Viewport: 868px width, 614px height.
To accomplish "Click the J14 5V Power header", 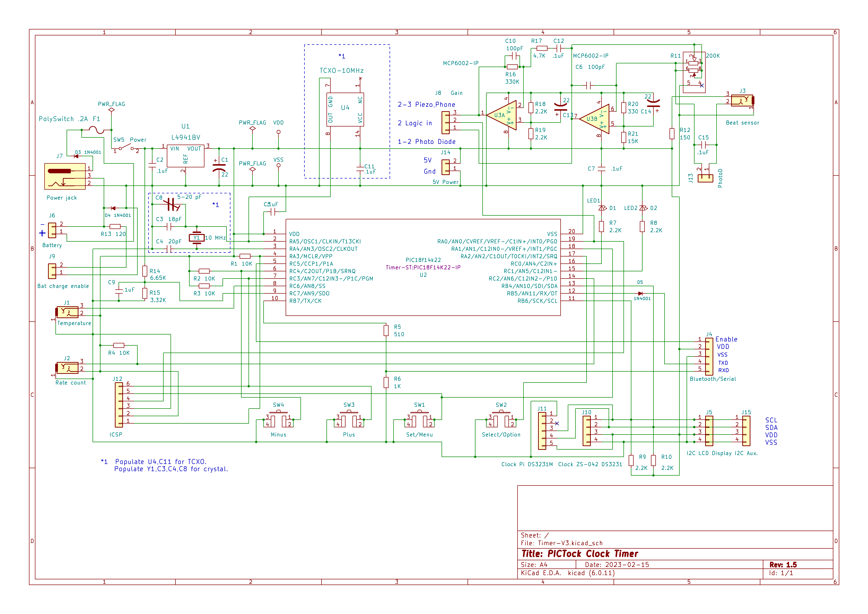I will [446, 167].
